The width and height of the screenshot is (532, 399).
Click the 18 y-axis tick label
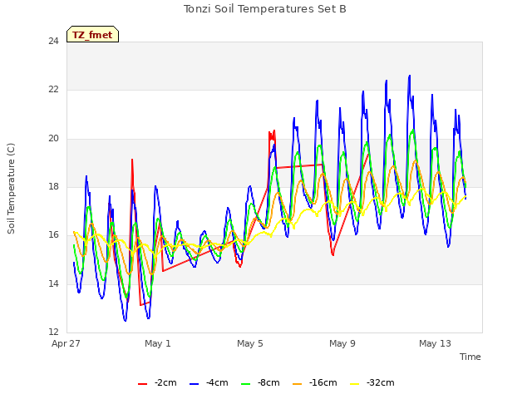53,186
